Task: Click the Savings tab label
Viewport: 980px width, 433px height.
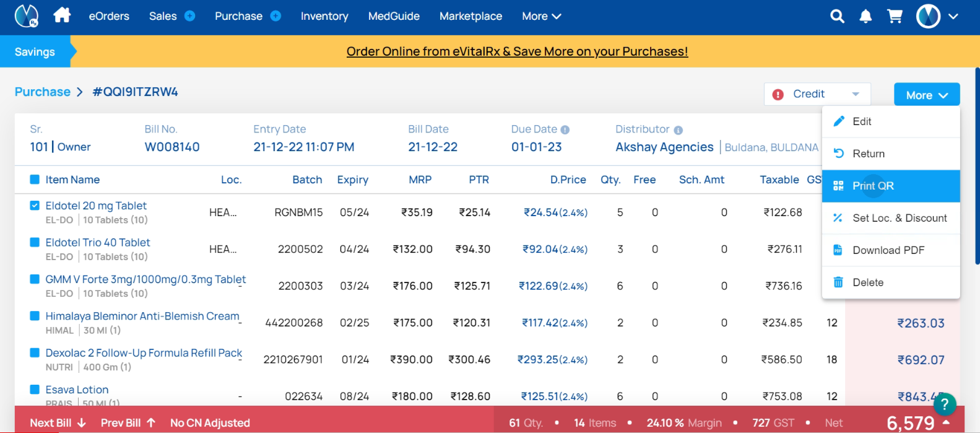Action: click(35, 52)
